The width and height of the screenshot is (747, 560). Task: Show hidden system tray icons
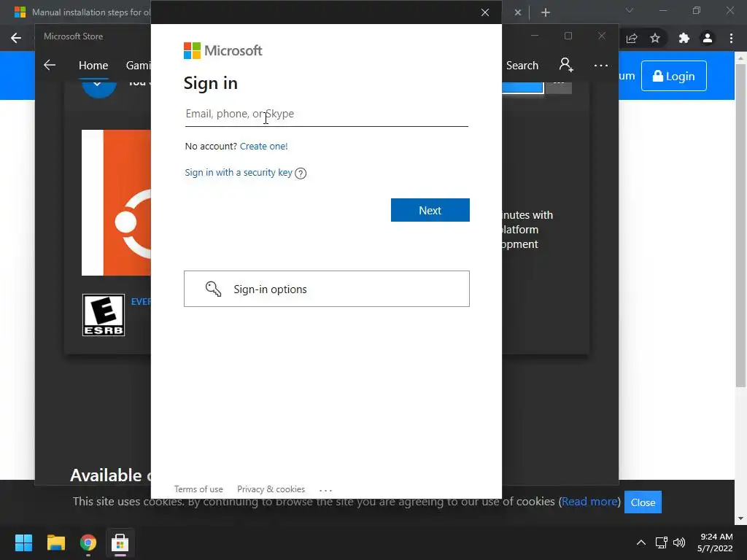[x=641, y=542]
